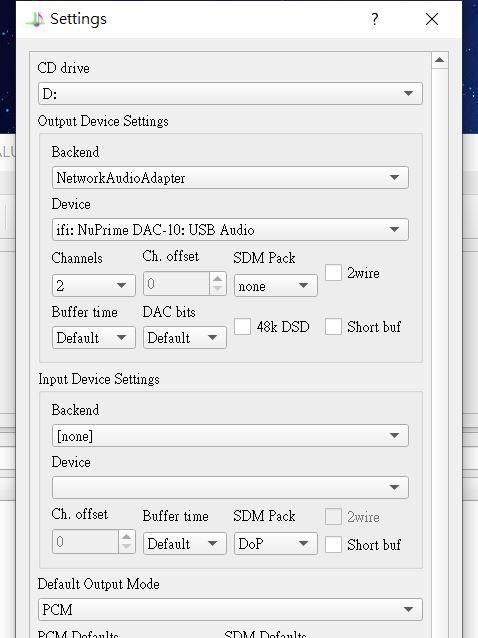The height and width of the screenshot is (638, 478).
Task: Decrease output Ch. offset with down arrow
Action: click(x=218, y=289)
